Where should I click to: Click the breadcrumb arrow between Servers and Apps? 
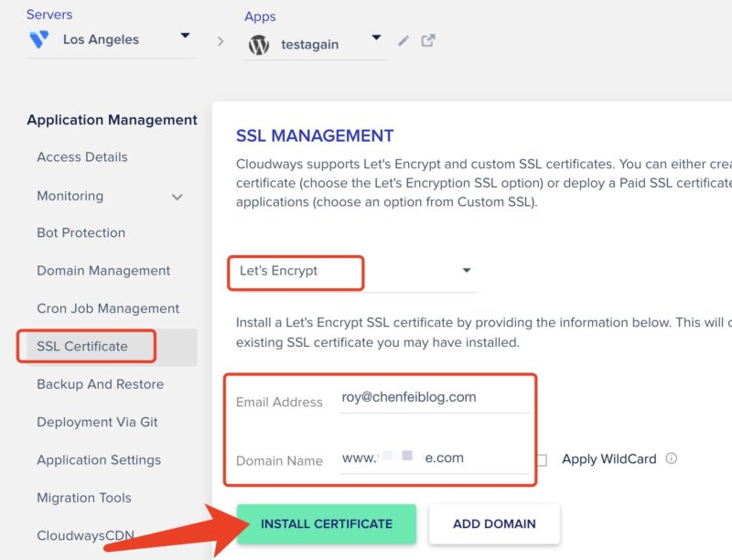click(x=221, y=41)
